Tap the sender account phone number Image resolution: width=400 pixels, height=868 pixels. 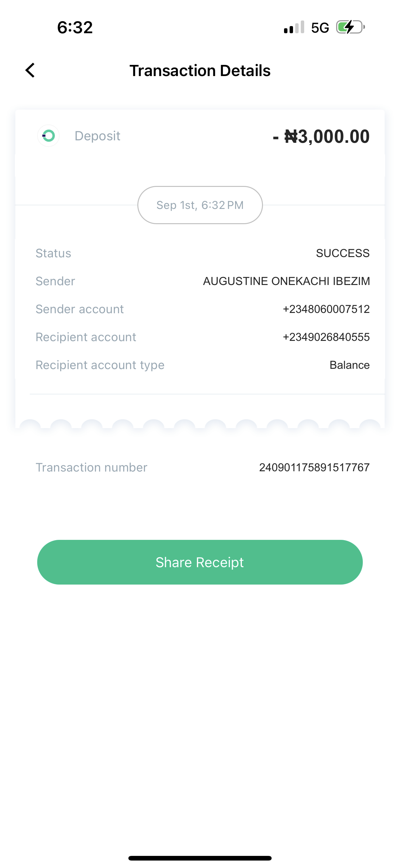(326, 309)
